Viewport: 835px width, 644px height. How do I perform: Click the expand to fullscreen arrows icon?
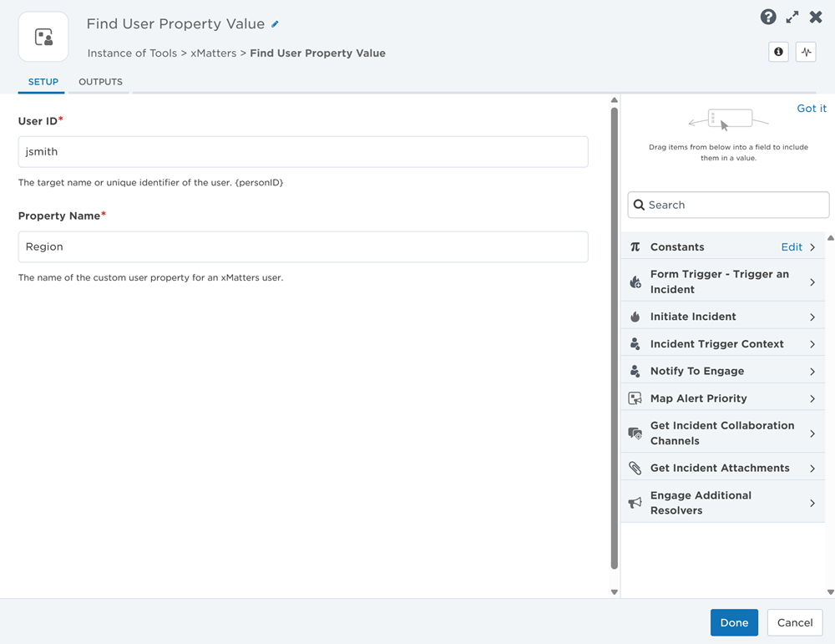(792, 17)
